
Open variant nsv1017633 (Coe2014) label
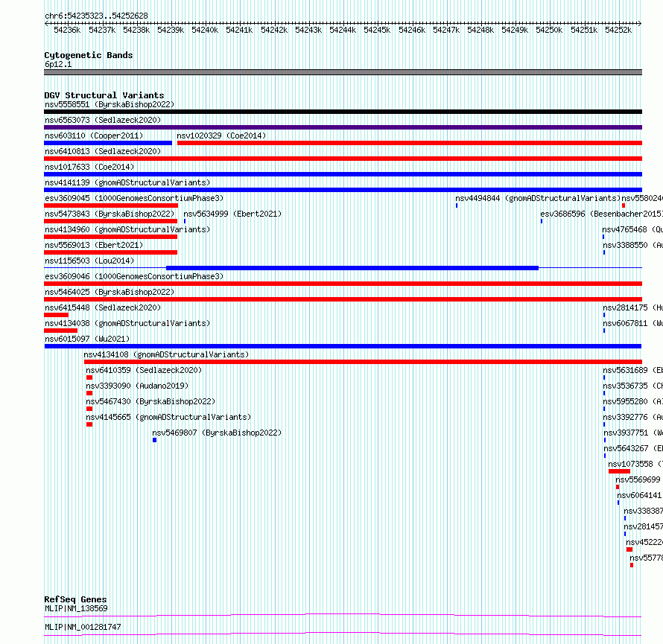coord(89,167)
